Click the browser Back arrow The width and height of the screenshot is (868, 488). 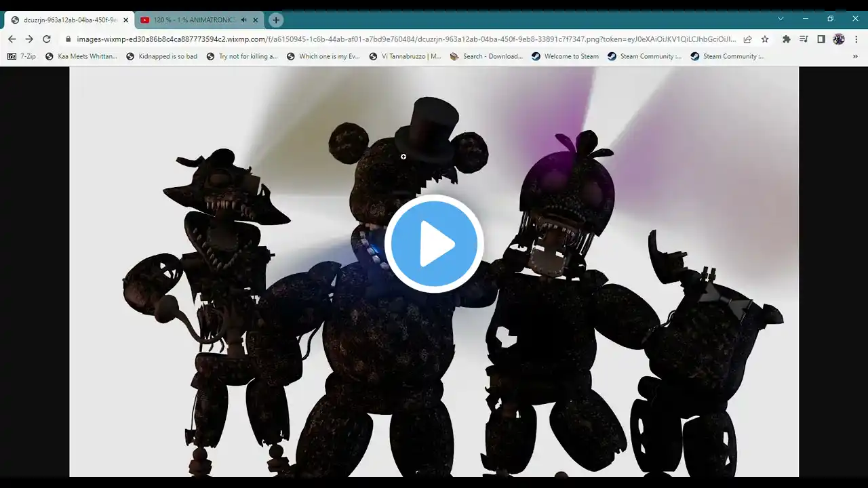tap(12, 39)
